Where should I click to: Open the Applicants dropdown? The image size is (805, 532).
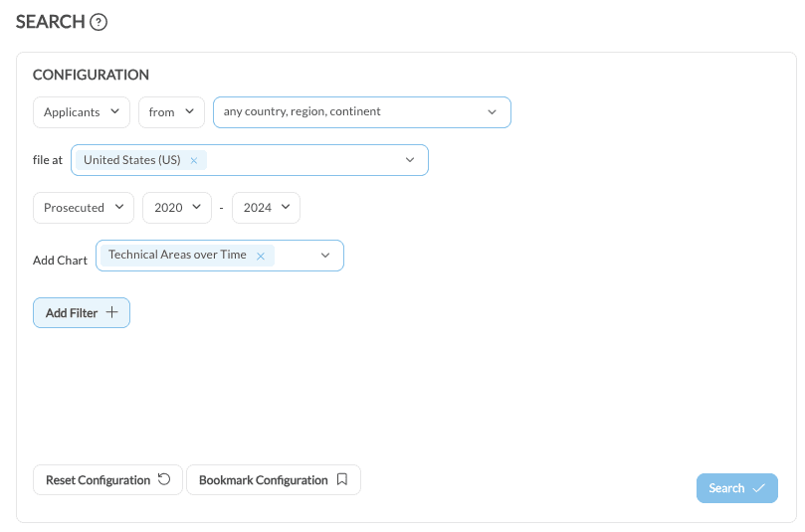coord(82,112)
